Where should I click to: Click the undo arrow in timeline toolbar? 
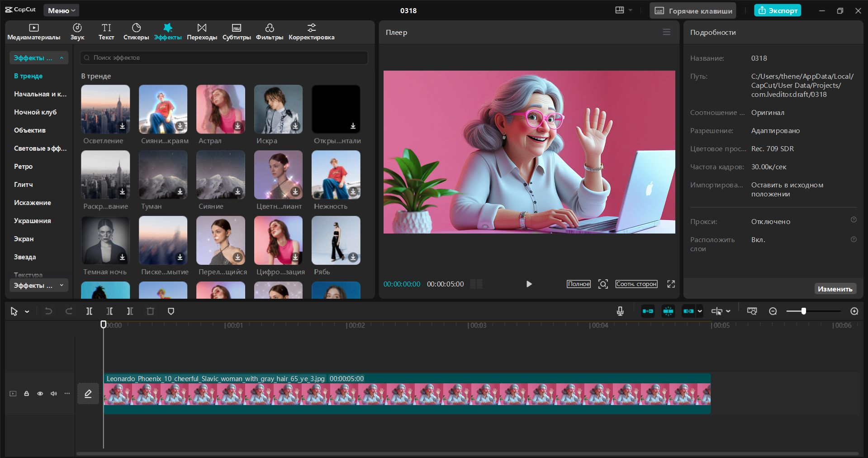48,311
